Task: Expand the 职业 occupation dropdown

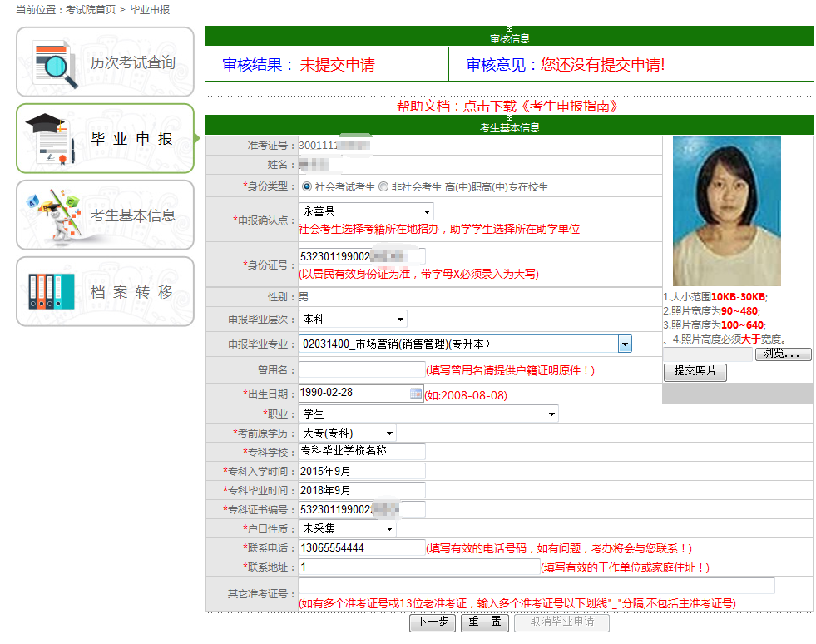Action: point(428,414)
